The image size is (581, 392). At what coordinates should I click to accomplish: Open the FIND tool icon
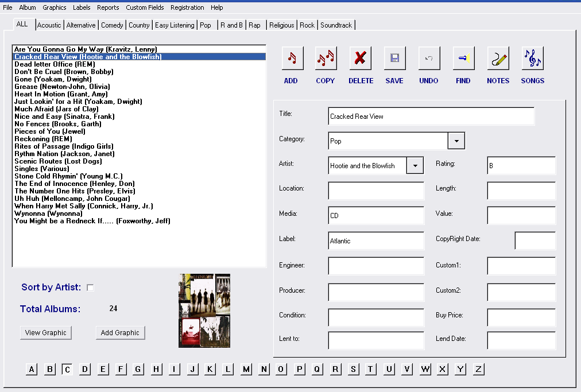point(463,57)
